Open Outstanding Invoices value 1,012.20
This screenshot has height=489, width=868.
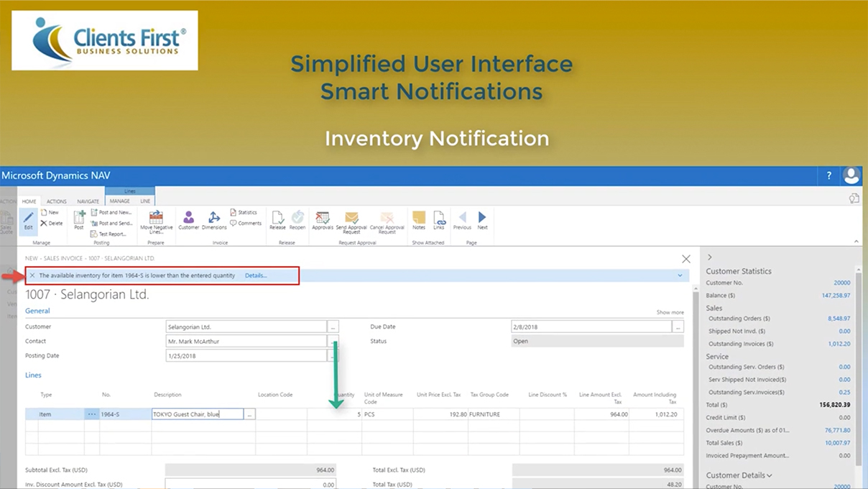pos(839,344)
